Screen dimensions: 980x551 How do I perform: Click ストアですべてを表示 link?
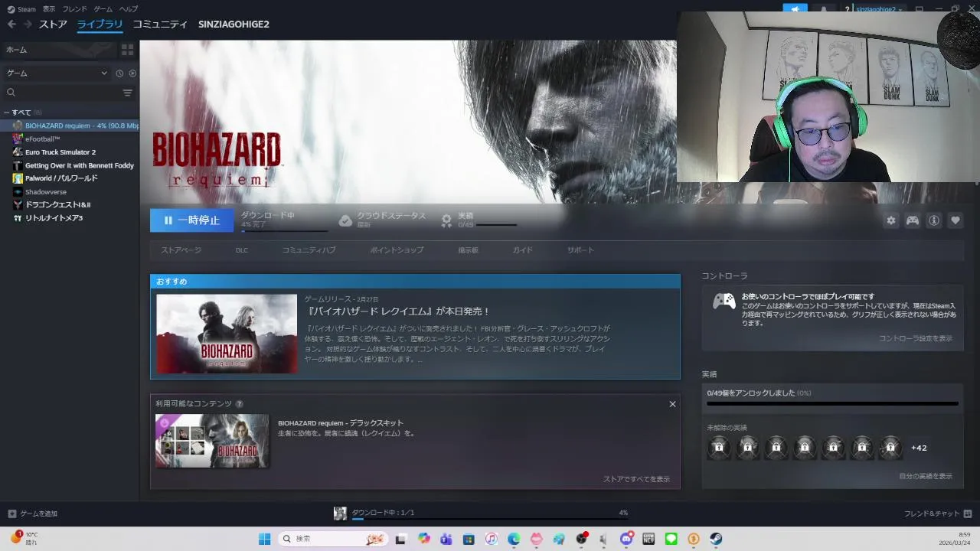pyautogui.click(x=636, y=479)
